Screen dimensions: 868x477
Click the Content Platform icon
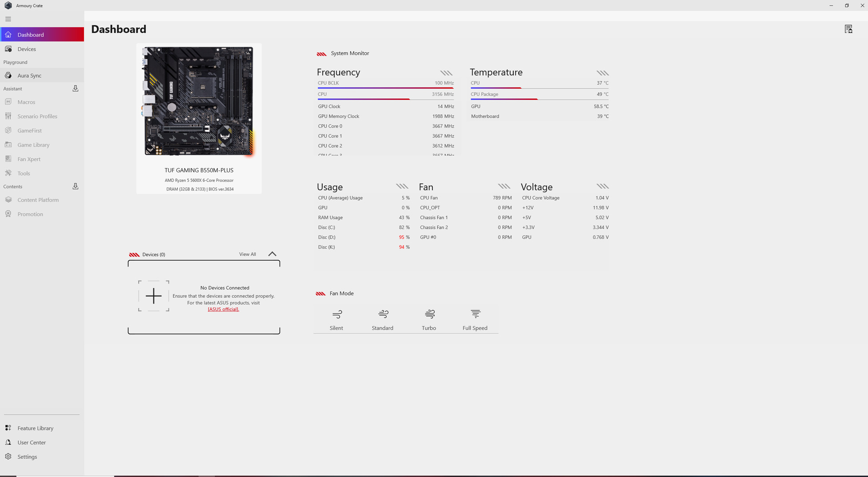(8, 200)
